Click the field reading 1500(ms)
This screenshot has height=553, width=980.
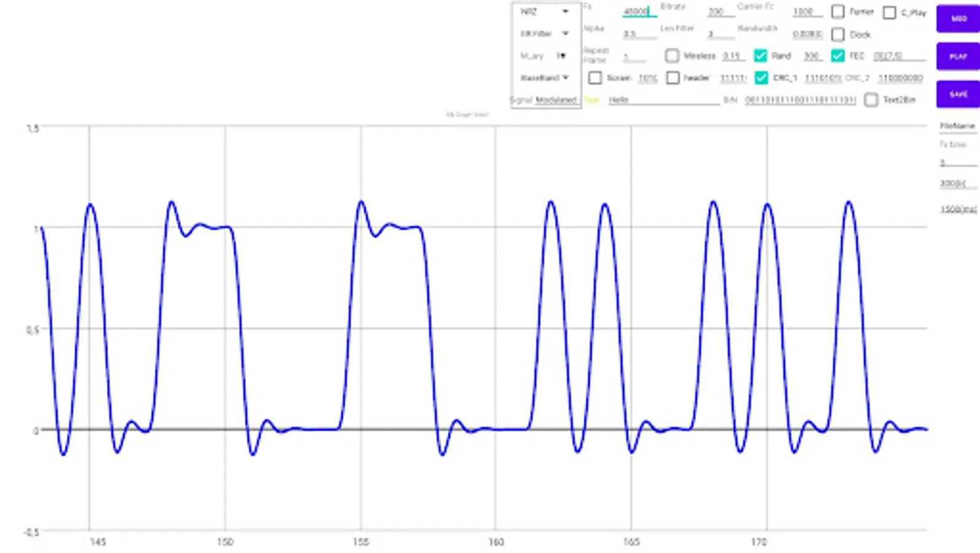pyautogui.click(x=958, y=210)
